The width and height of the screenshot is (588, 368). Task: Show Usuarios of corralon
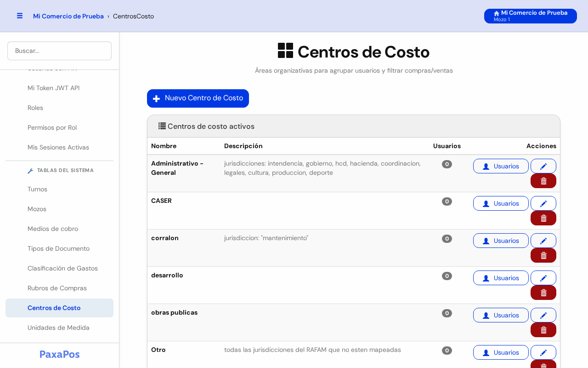(501, 241)
